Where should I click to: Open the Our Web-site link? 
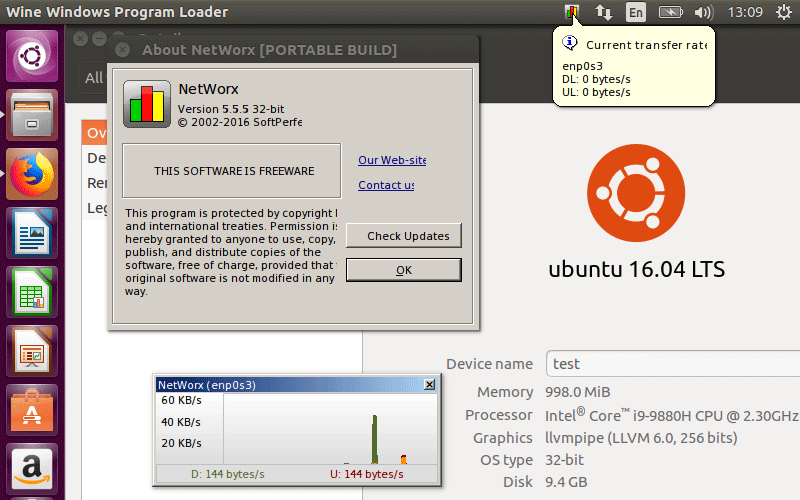[392, 160]
